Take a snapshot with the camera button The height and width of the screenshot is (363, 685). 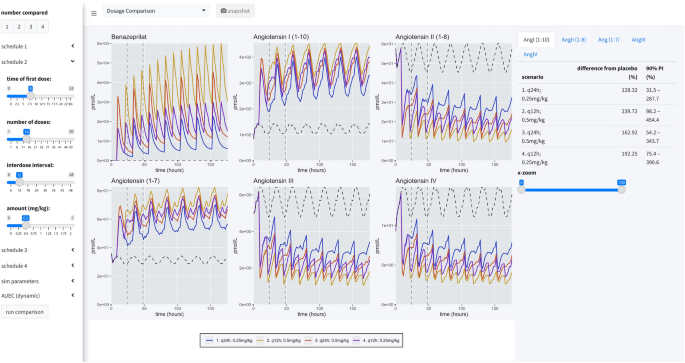235,11
